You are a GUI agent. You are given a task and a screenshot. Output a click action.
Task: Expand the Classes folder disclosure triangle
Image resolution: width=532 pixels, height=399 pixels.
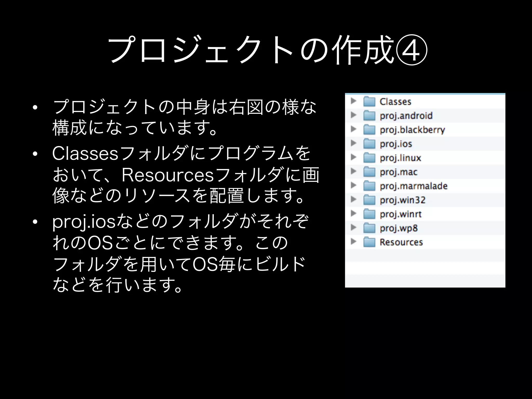click(354, 101)
